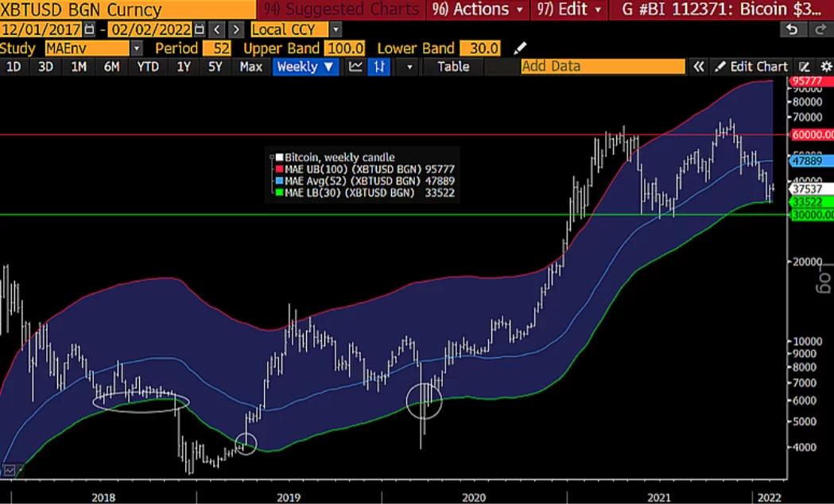Collapse panel with double chevron icon
This screenshot has width=834, height=504.
[698, 67]
